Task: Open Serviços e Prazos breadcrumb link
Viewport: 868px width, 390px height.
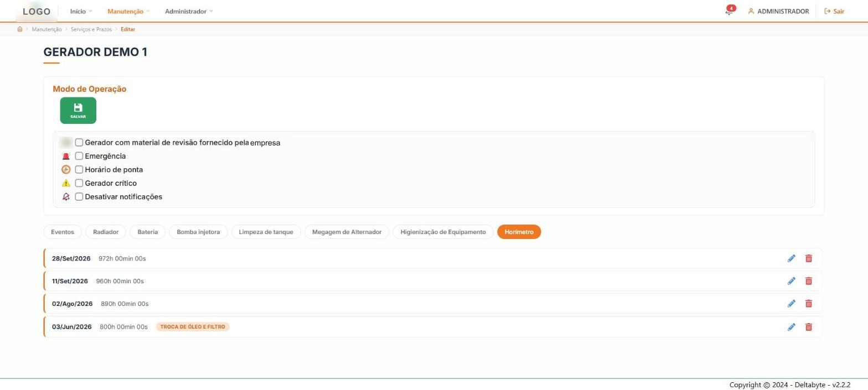Action: point(91,29)
